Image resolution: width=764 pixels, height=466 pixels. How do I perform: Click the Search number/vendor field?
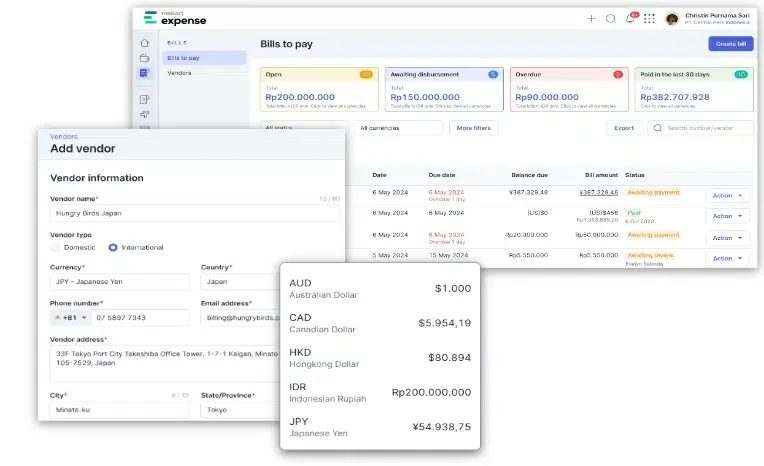click(700, 128)
